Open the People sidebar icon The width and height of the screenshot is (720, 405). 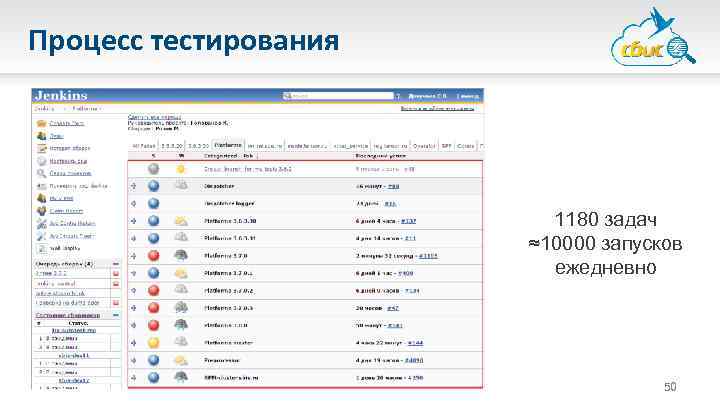[x=41, y=136]
